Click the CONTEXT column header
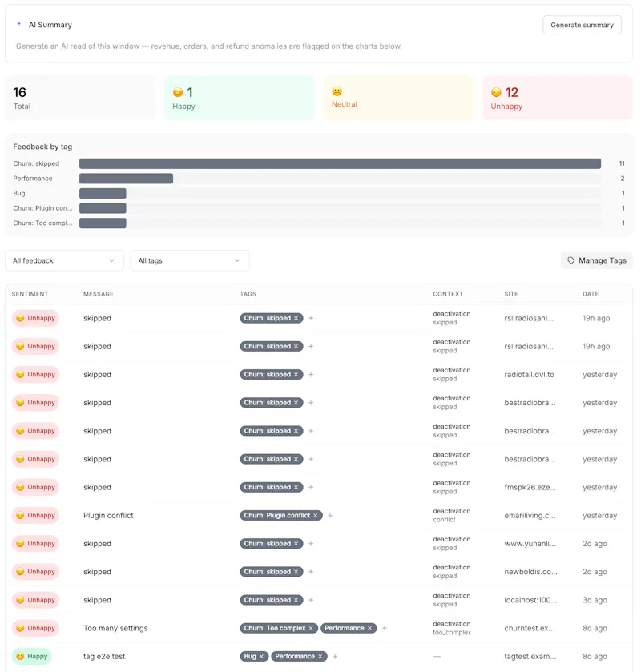The image size is (641, 672). (448, 294)
